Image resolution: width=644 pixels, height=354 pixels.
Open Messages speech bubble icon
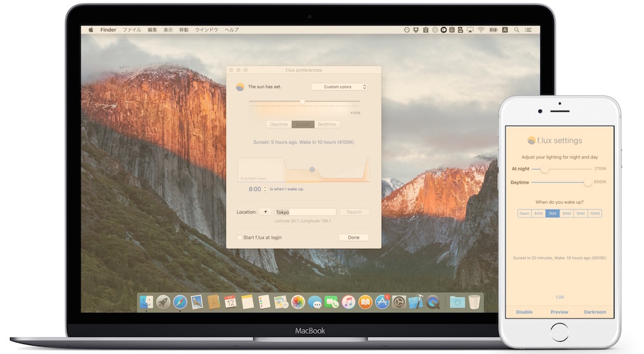[x=315, y=302]
